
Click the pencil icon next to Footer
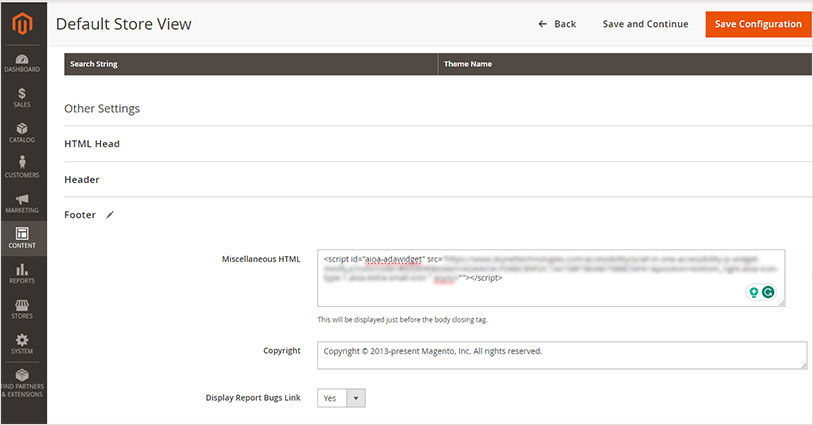tap(109, 215)
